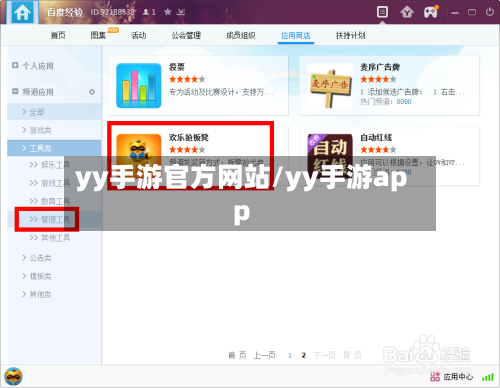Go to first page via 首页 pager
Viewport: 500px width, 388px height.
pyautogui.click(x=237, y=355)
